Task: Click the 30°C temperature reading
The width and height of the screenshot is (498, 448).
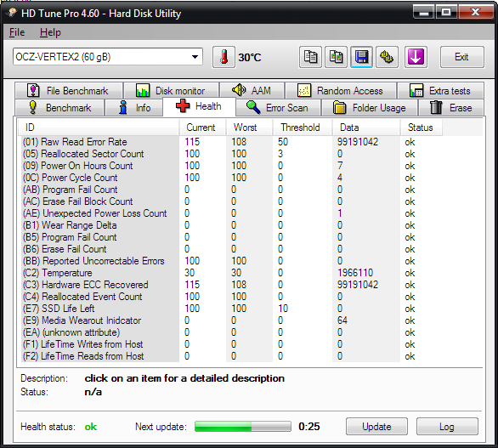Action: [250, 58]
